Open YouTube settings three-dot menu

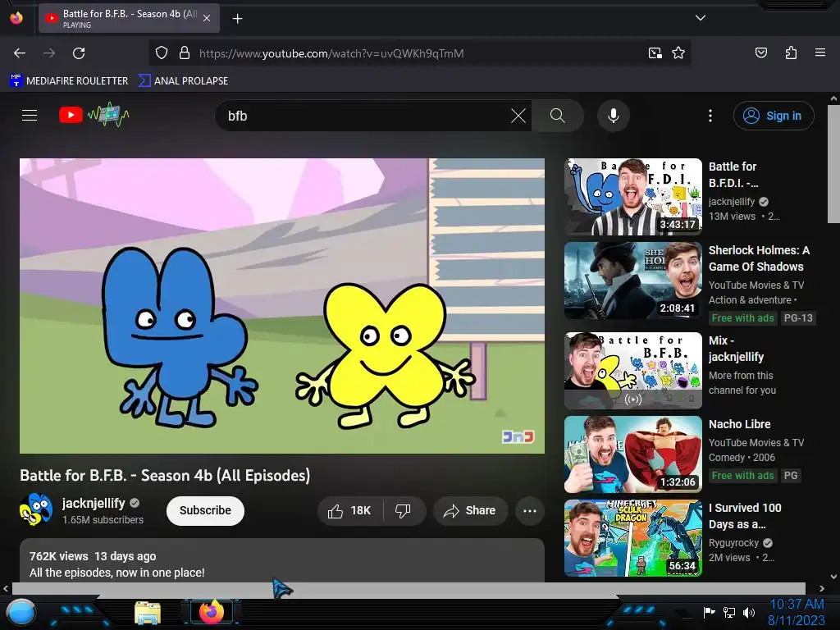pos(710,116)
